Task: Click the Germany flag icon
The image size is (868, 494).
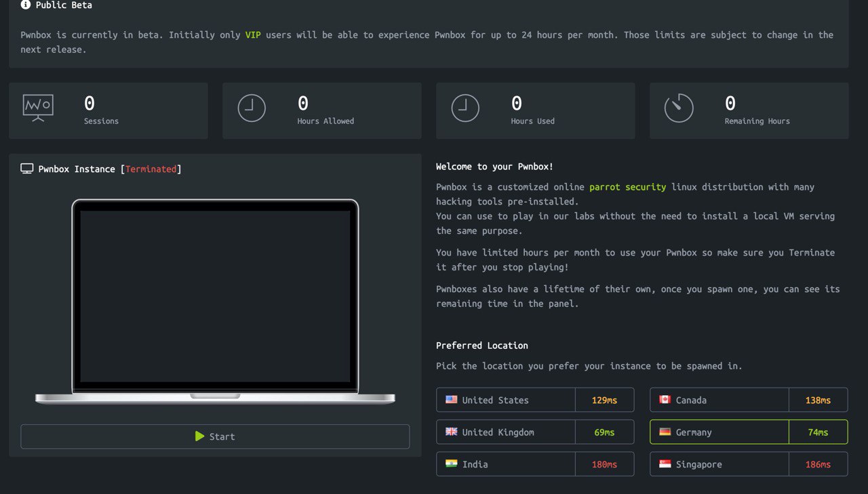Action: [665, 432]
